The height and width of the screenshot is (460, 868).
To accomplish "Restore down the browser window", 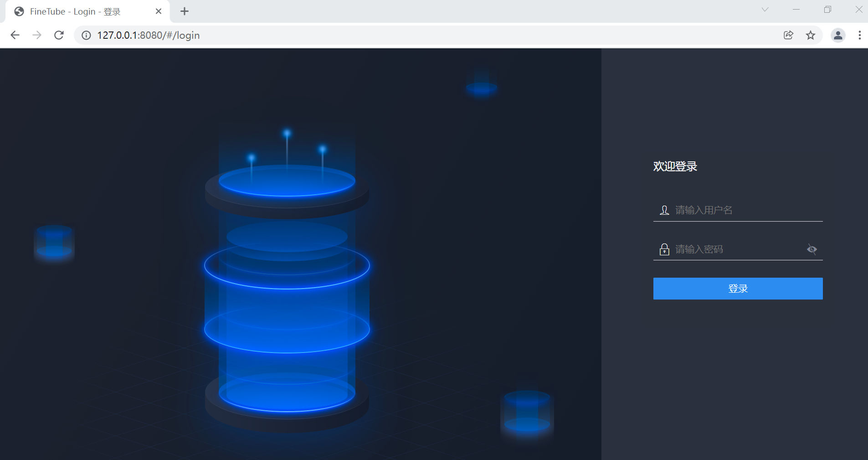I will [827, 10].
